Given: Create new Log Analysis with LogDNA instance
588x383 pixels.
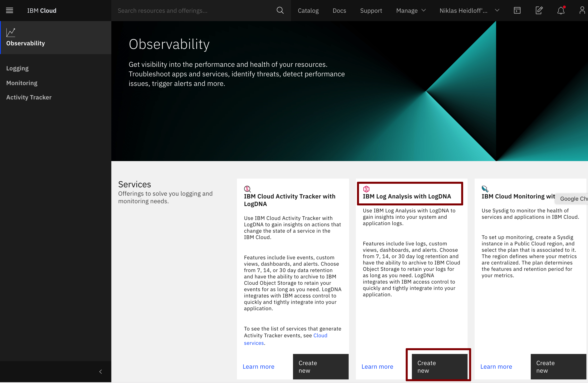Looking at the screenshot, I should [440, 367].
